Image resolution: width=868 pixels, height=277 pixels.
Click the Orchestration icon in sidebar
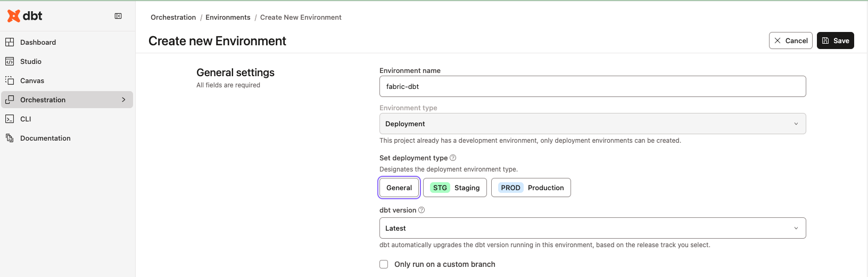click(10, 100)
